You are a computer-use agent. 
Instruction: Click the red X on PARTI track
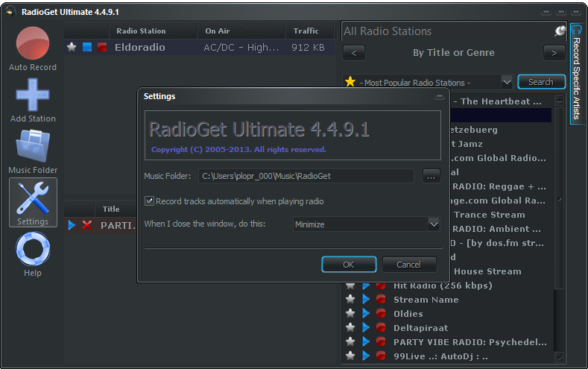[87, 225]
